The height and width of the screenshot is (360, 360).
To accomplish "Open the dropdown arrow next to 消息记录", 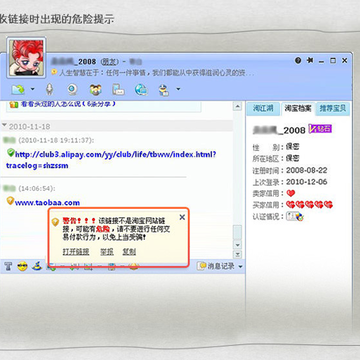I will coord(240,266).
